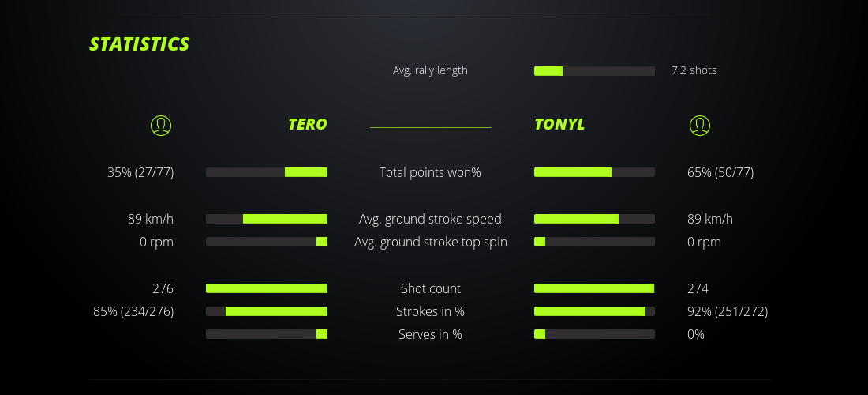
Task: Select the TONYL player name
Action: tap(559, 124)
